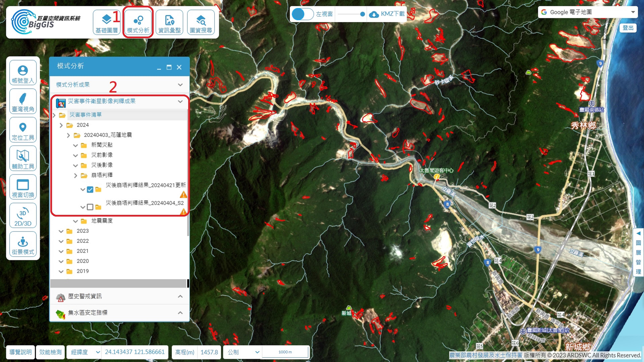Open the 公制 unit dropdown
Image resolution: width=644 pixels, height=362 pixels.
[x=243, y=352]
